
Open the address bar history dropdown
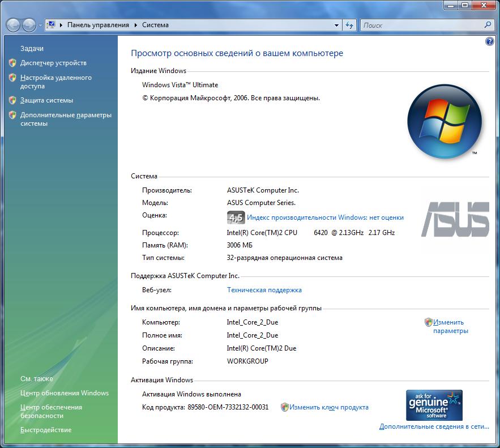[336, 25]
